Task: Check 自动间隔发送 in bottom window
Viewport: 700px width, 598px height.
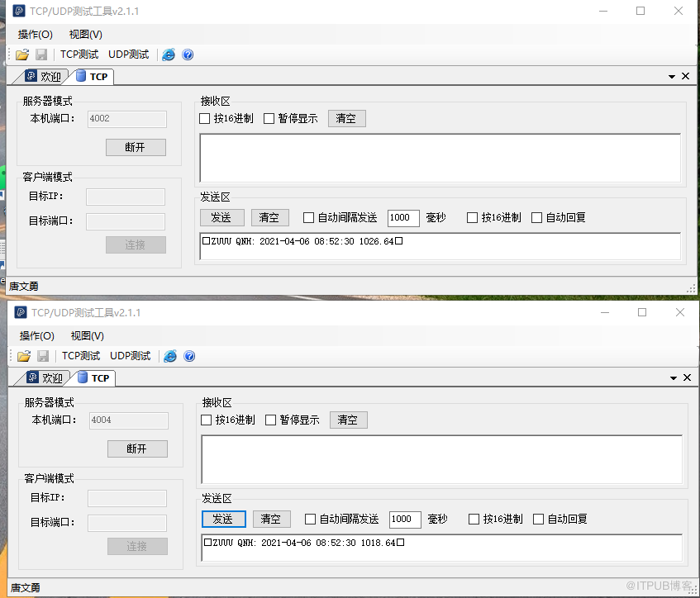Action: tap(310, 520)
